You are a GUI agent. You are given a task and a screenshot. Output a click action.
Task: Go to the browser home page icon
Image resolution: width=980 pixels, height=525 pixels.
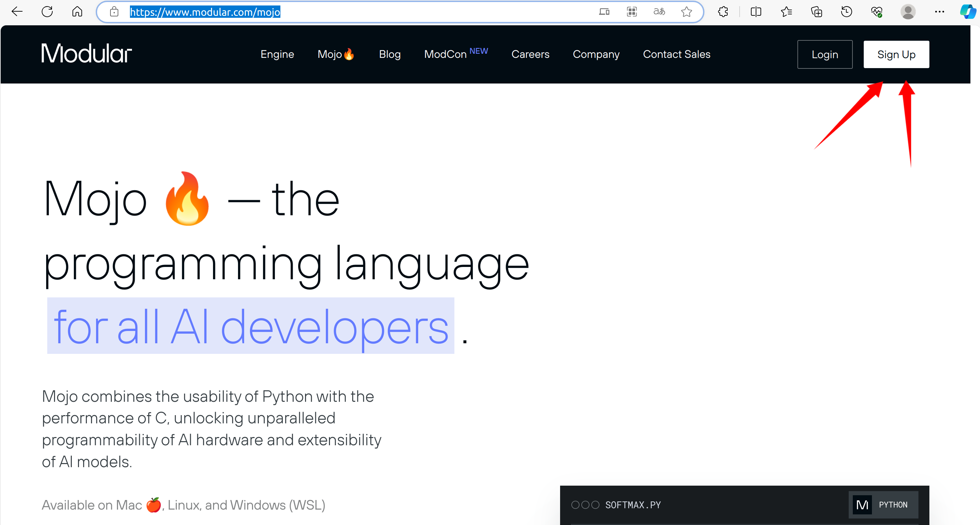77,12
